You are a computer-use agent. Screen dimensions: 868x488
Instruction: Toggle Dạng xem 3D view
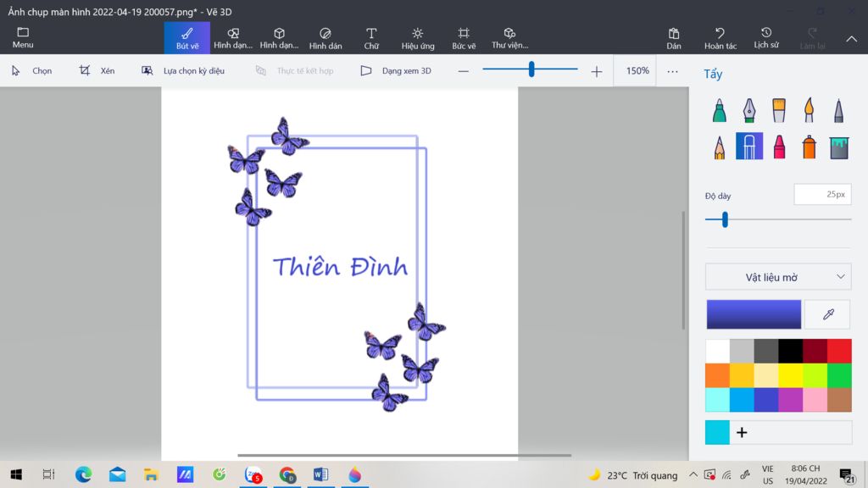[x=397, y=71]
